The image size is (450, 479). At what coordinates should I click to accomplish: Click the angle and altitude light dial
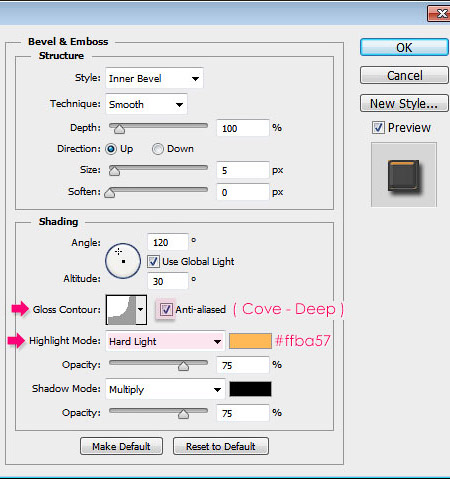123,261
